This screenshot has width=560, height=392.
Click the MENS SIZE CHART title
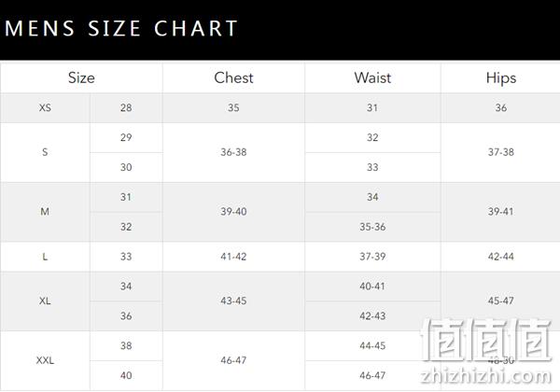[x=121, y=28]
